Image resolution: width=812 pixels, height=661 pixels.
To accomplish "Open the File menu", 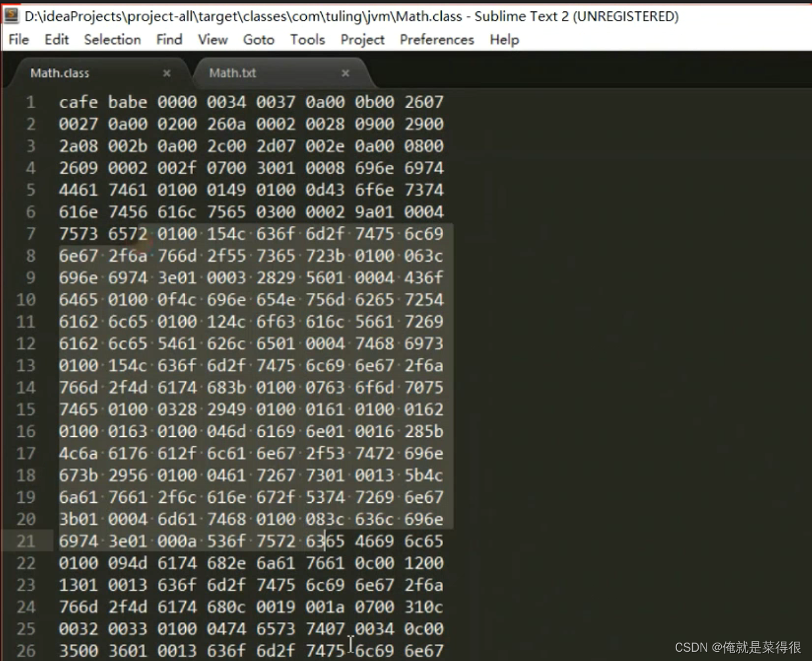I will coord(18,40).
